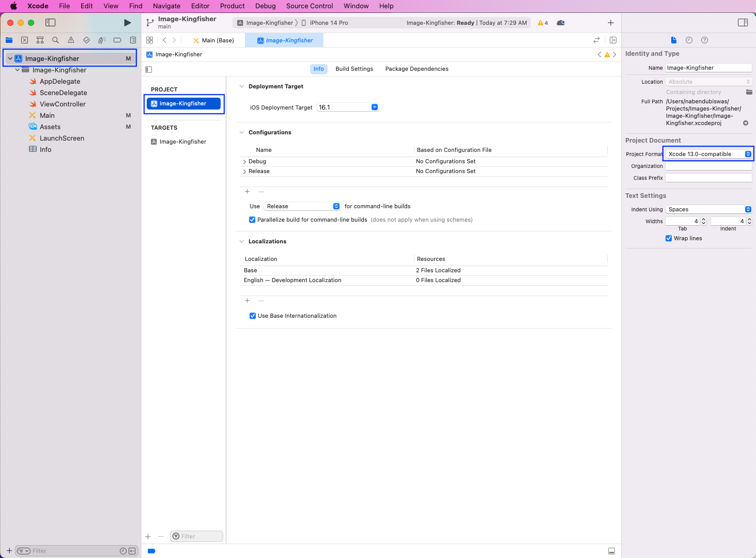Viewport: 756px width, 558px height.
Task: Expand Debug configuration row
Action: tap(244, 162)
